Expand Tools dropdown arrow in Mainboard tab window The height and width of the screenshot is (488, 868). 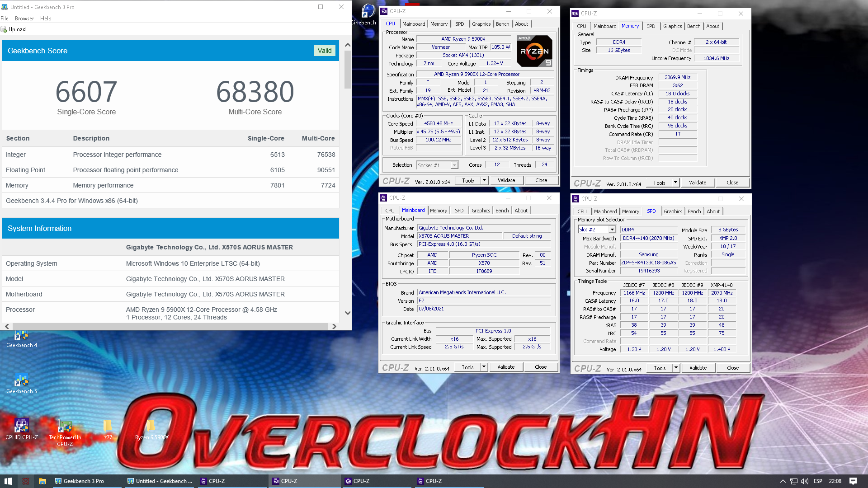point(484,367)
